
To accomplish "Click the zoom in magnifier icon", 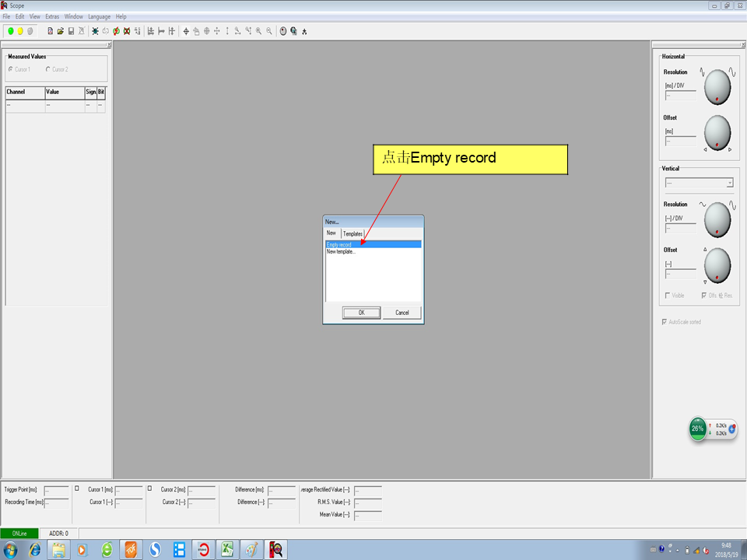I will click(x=258, y=31).
